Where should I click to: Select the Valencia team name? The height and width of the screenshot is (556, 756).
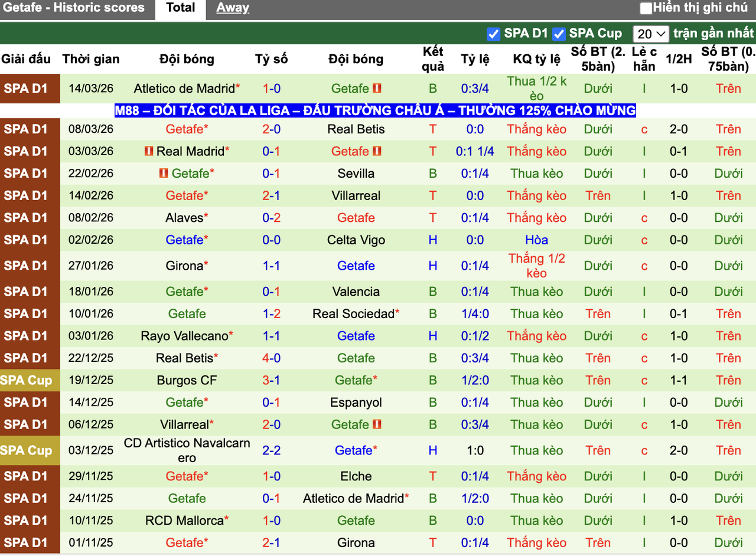(x=356, y=292)
